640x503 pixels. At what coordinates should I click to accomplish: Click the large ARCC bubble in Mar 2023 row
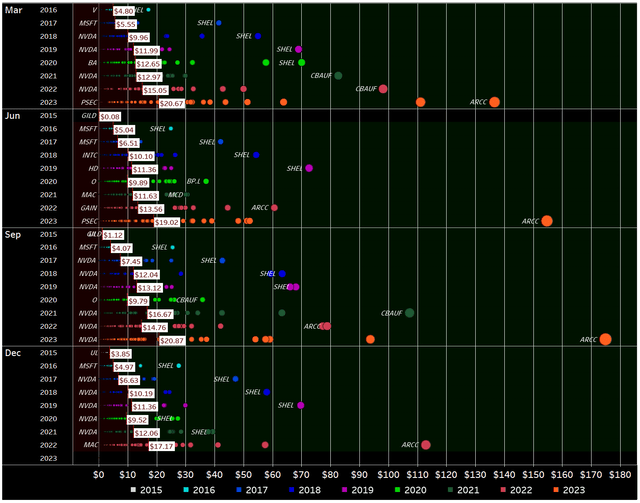494,102
